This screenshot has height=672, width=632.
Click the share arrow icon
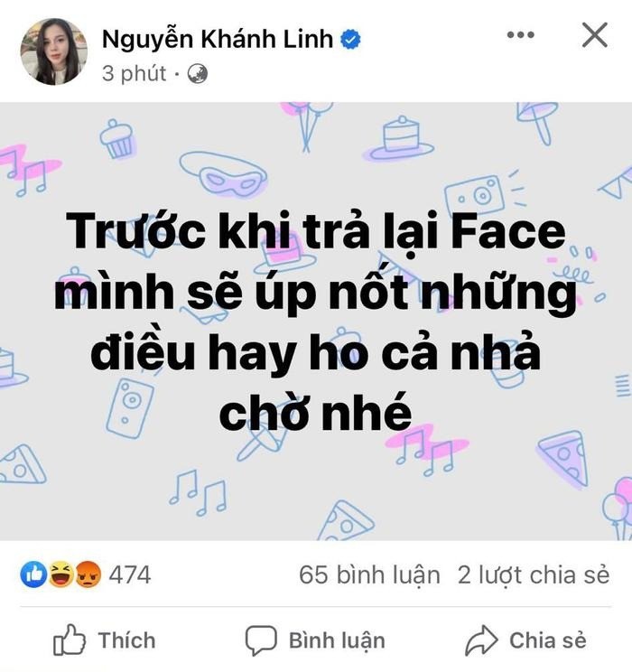tap(481, 640)
